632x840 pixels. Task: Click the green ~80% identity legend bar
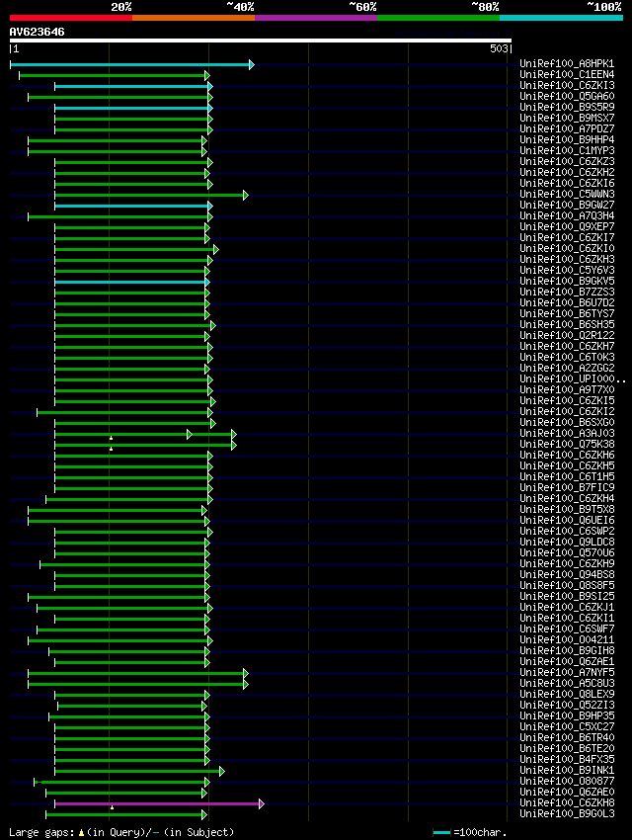pos(438,18)
